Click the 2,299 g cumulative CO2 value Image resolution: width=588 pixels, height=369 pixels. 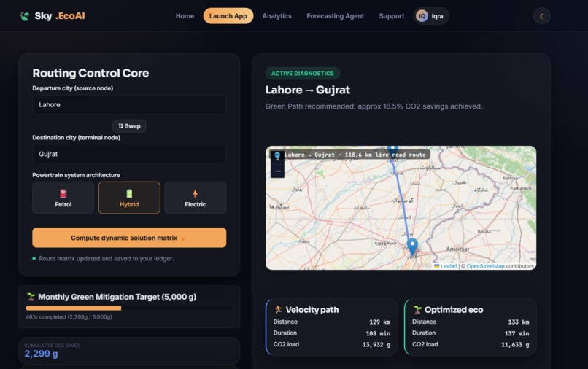42,354
